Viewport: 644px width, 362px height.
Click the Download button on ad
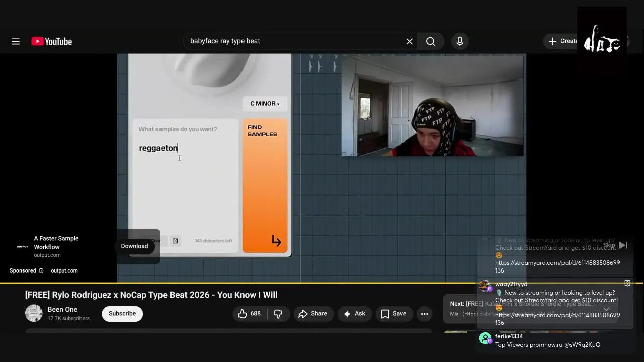coord(134,246)
